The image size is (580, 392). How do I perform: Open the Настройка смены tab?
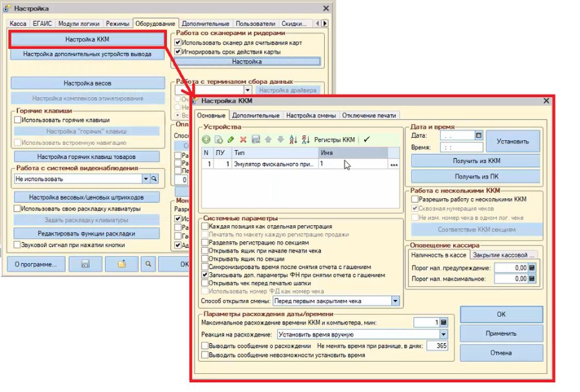click(311, 116)
